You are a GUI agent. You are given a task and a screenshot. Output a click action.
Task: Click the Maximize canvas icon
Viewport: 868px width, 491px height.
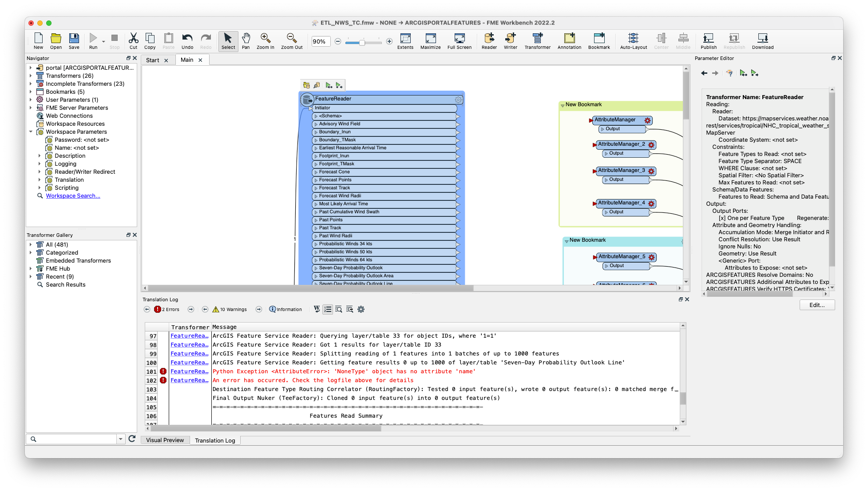431,41
